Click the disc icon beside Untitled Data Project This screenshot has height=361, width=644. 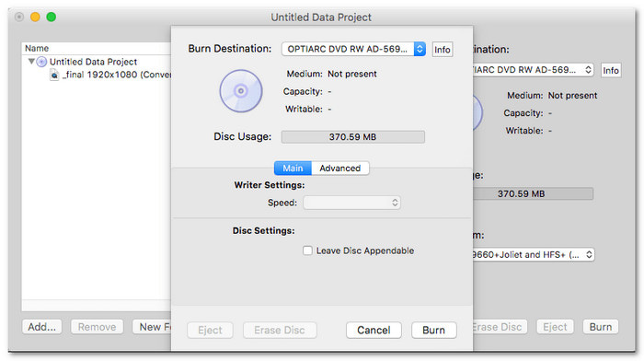point(41,62)
